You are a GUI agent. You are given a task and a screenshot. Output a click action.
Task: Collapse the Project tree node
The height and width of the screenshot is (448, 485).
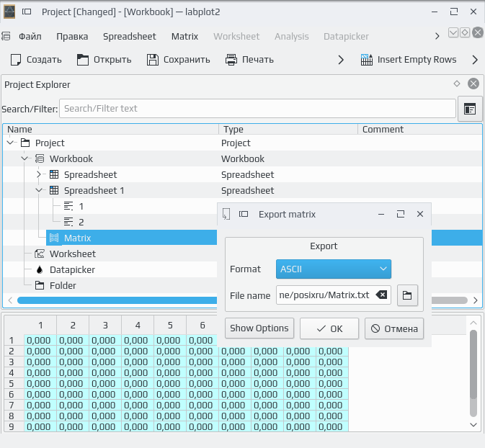click(10, 143)
